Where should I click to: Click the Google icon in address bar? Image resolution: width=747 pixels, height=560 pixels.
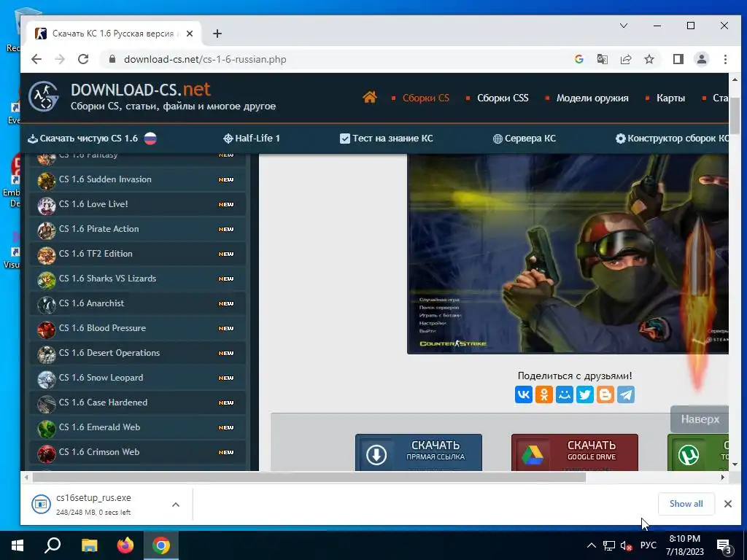[x=579, y=59]
